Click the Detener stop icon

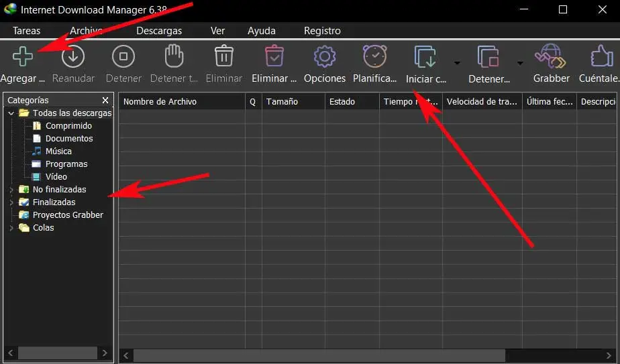click(x=123, y=56)
